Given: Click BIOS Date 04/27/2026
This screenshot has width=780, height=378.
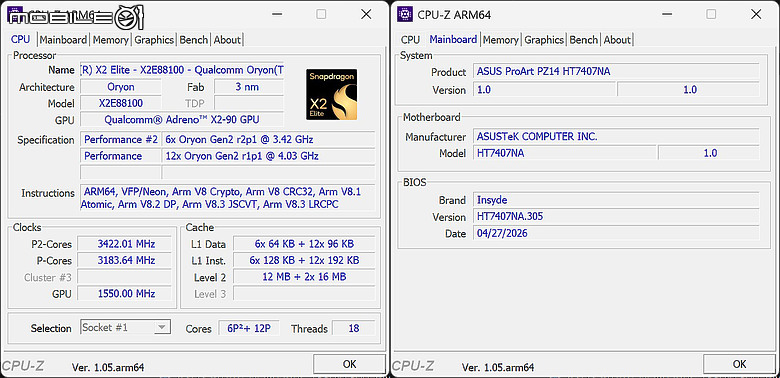Looking at the screenshot, I should pyautogui.click(x=616, y=233).
